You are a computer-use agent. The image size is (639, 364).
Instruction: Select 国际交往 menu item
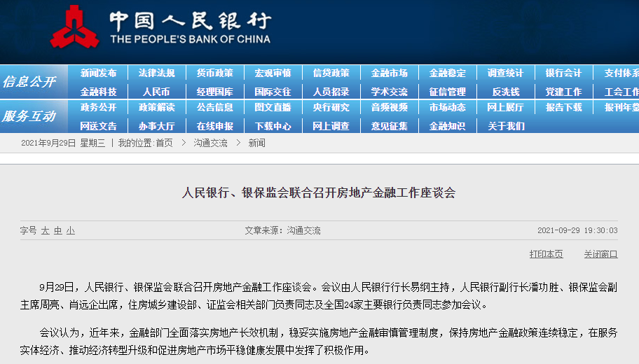tap(273, 92)
